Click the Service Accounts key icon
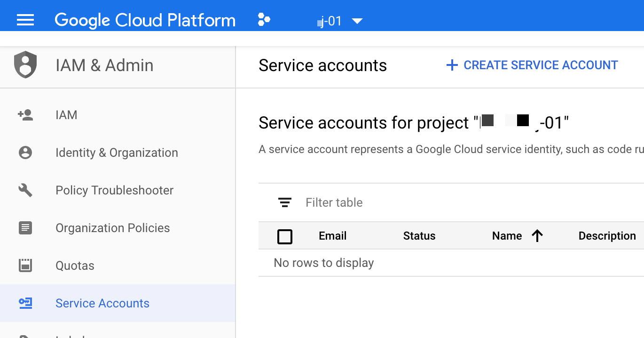The height and width of the screenshot is (338, 644). click(x=26, y=303)
